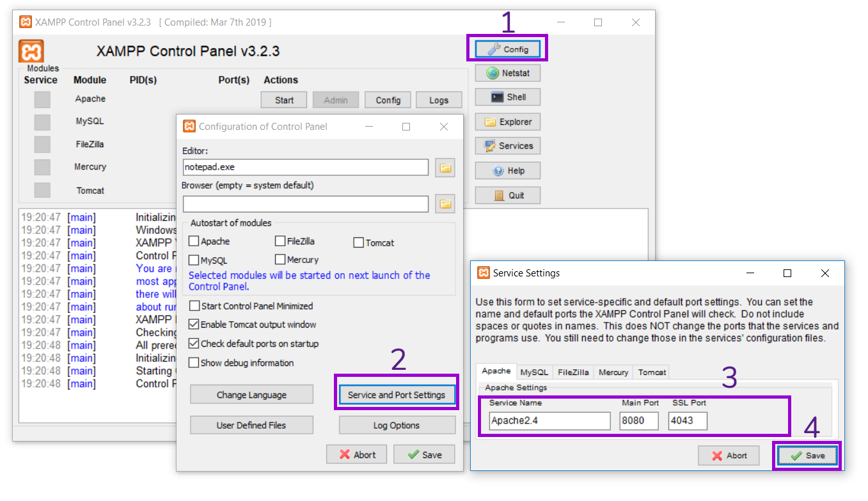The width and height of the screenshot is (868, 501).
Task: Open the Apache row Config button
Action: pyautogui.click(x=388, y=100)
